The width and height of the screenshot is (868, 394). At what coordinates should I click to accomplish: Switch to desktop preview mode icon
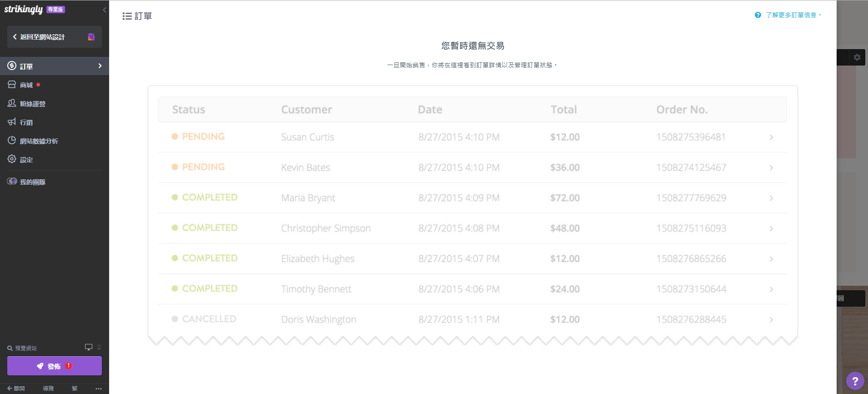coord(89,347)
